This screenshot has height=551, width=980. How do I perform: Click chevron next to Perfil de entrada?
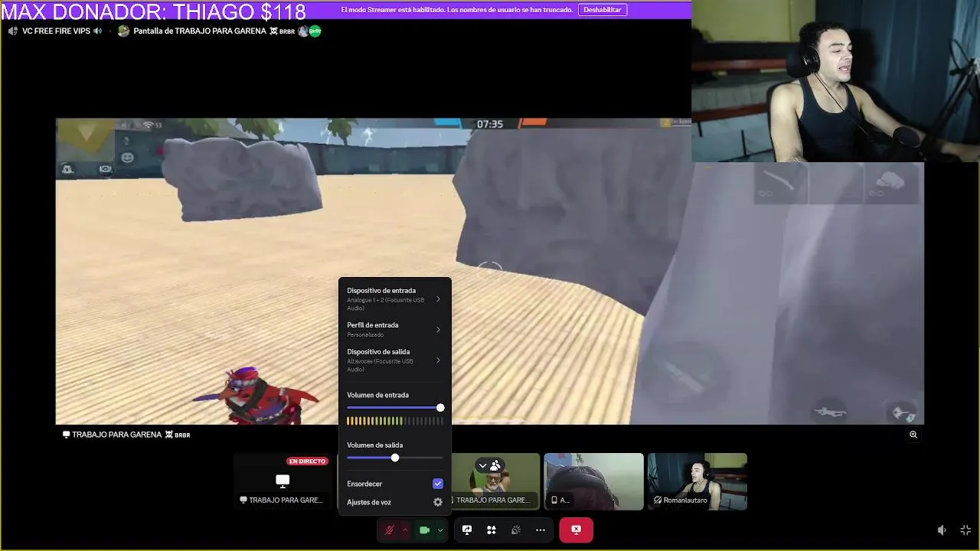[x=438, y=330]
